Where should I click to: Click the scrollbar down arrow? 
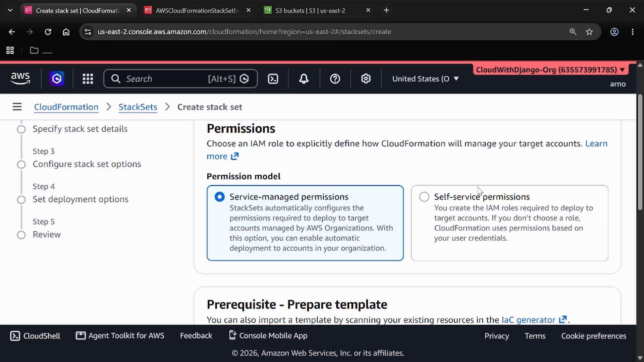click(640, 358)
